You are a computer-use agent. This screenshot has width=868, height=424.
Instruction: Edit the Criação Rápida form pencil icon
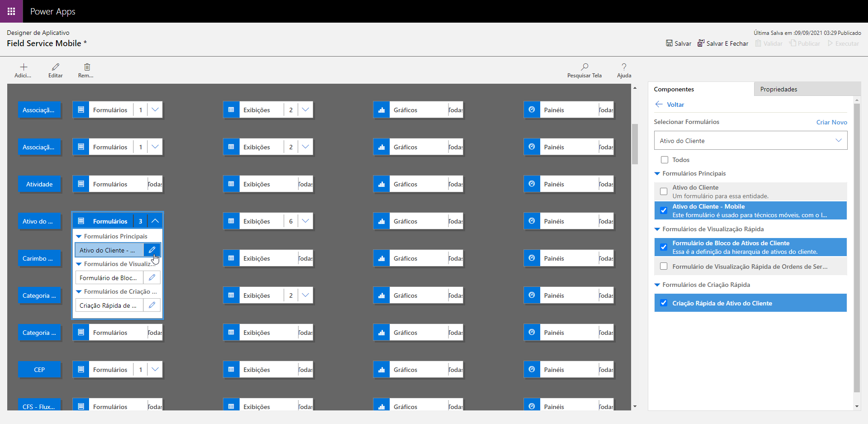(152, 305)
